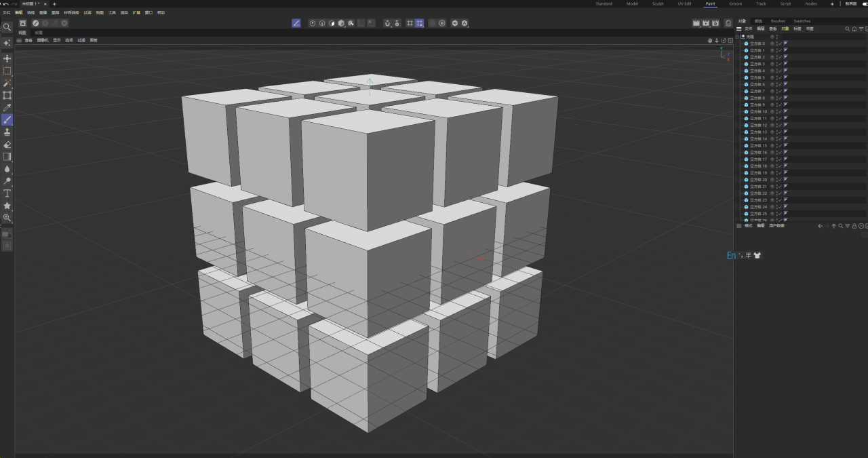Toggle the enable checkmark next to 立方体 1
Image resolution: width=868 pixels, height=458 pixels.
[x=780, y=50]
